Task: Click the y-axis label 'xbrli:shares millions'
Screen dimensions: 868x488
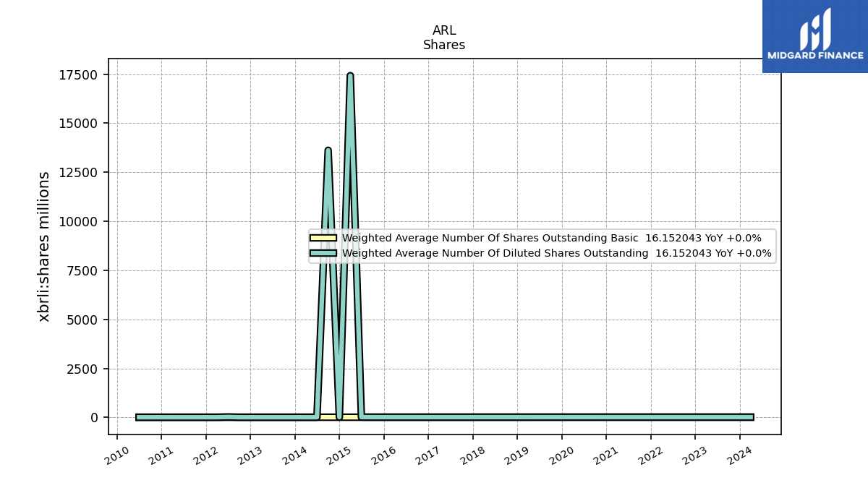Action: click(x=44, y=247)
